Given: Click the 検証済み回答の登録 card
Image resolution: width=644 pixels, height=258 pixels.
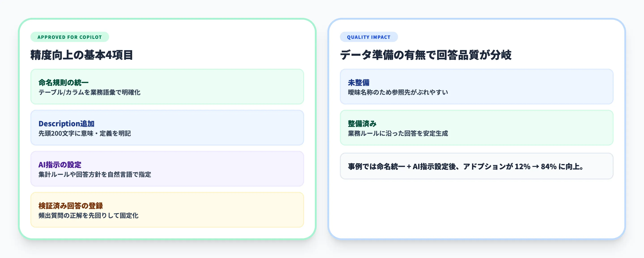Looking at the screenshot, I should click(167, 210).
